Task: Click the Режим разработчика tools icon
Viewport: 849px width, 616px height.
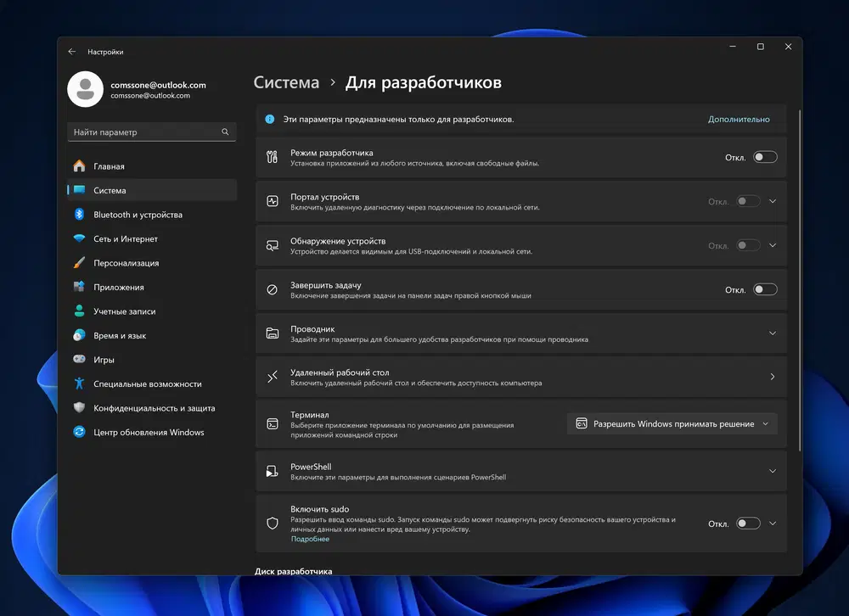Action: coord(272,158)
